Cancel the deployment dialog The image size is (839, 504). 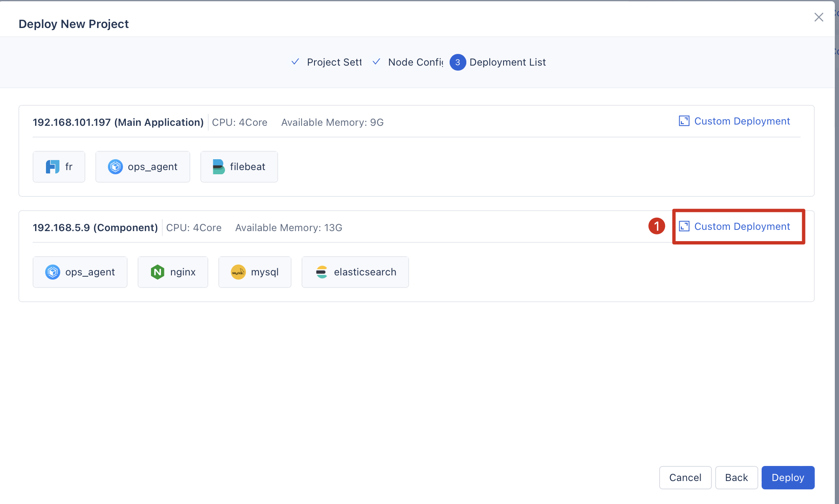(685, 477)
